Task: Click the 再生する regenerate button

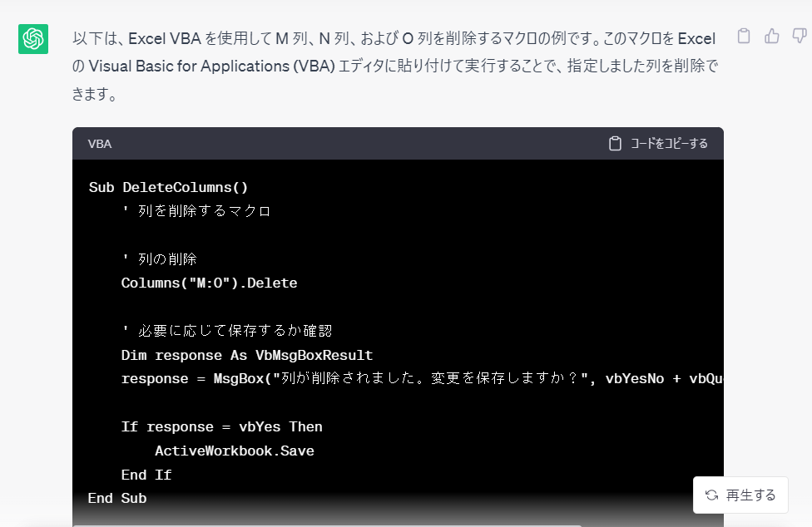Action: click(x=740, y=495)
